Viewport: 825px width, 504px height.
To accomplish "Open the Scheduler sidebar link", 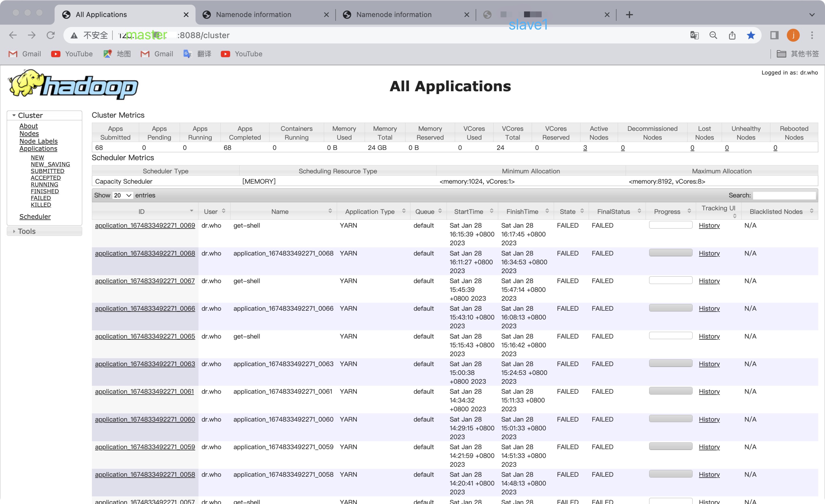I will (35, 217).
